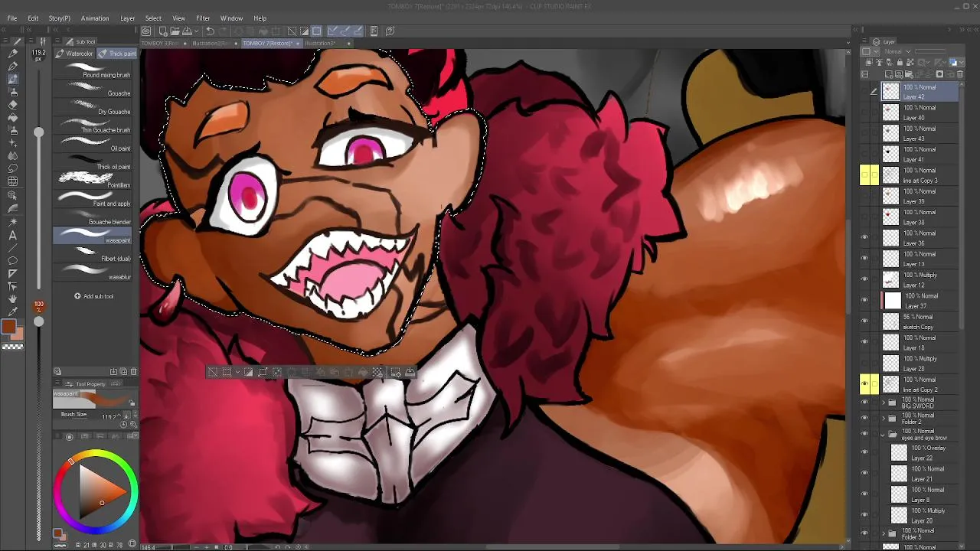980x551 pixels.
Task: Click the Open file icon in the command bar
Action: point(175,31)
